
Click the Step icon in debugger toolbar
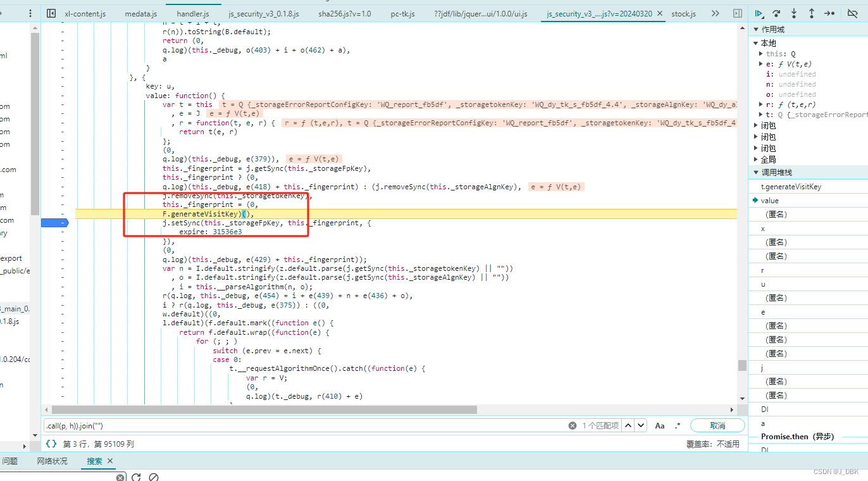(829, 13)
